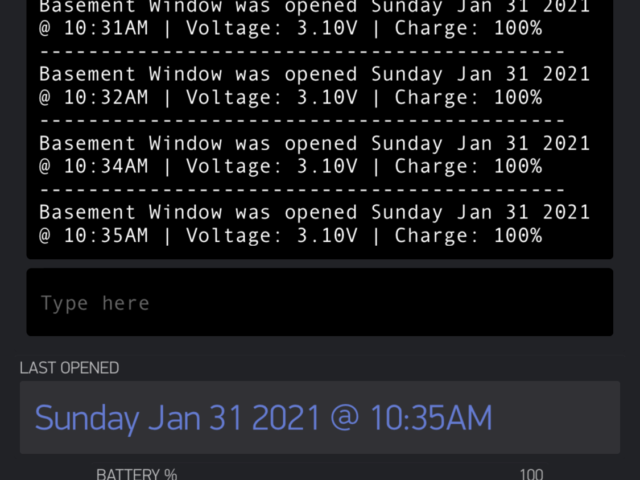The image size is (640, 480).
Task: Tap Voltage: 3.10V in the 10:34AM entry
Action: (x=272, y=166)
